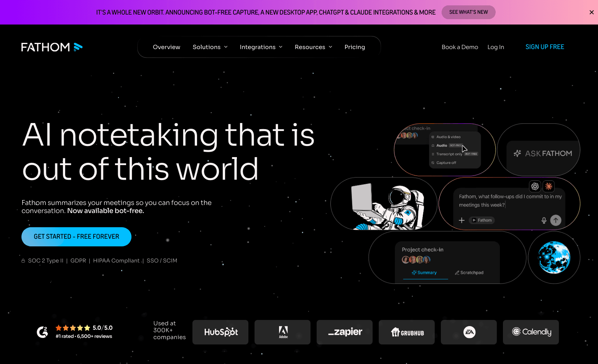This screenshot has width=598, height=364.
Task: Expand the Solutions dropdown in the navigation
Action: point(210,47)
